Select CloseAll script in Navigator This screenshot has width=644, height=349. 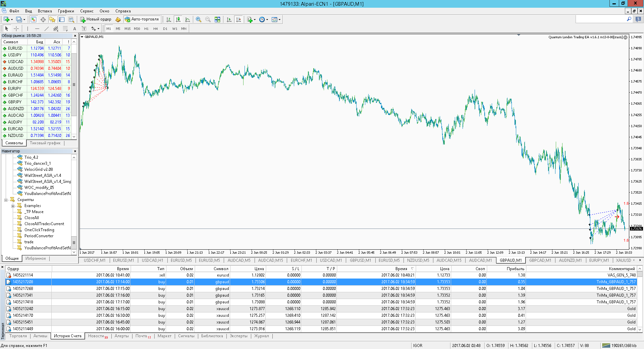tap(32, 218)
